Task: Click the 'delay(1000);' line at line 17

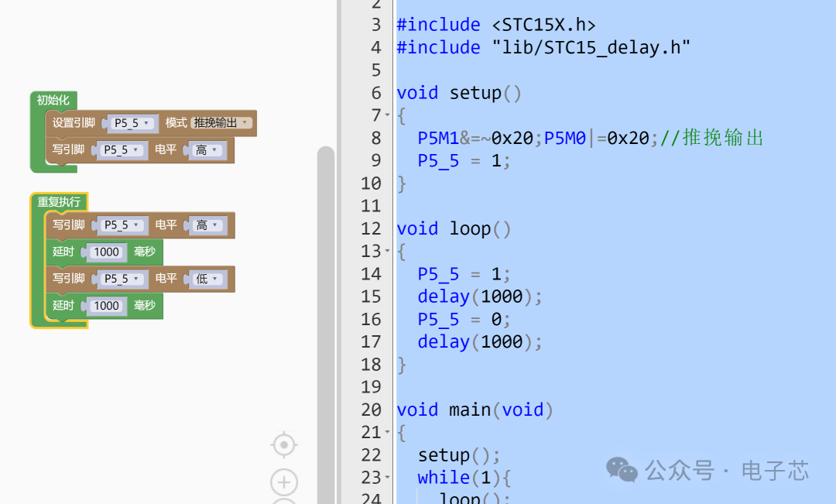Action: [480, 342]
